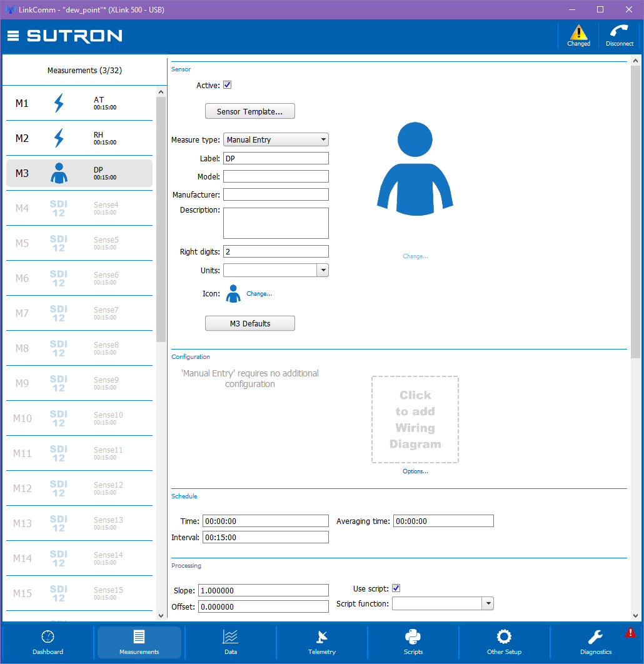The height and width of the screenshot is (664, 644).
Task: Click the Sensor Template button
Action: tap(250, 111)
